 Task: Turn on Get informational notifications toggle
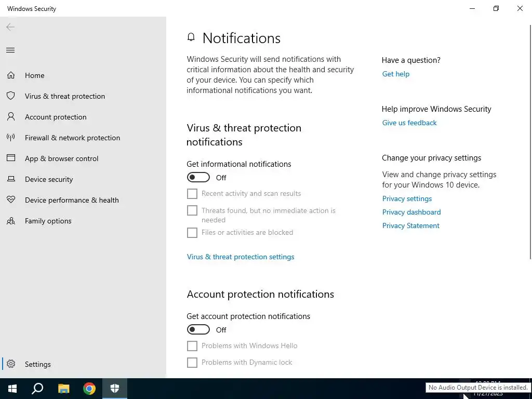click(198, 177)
